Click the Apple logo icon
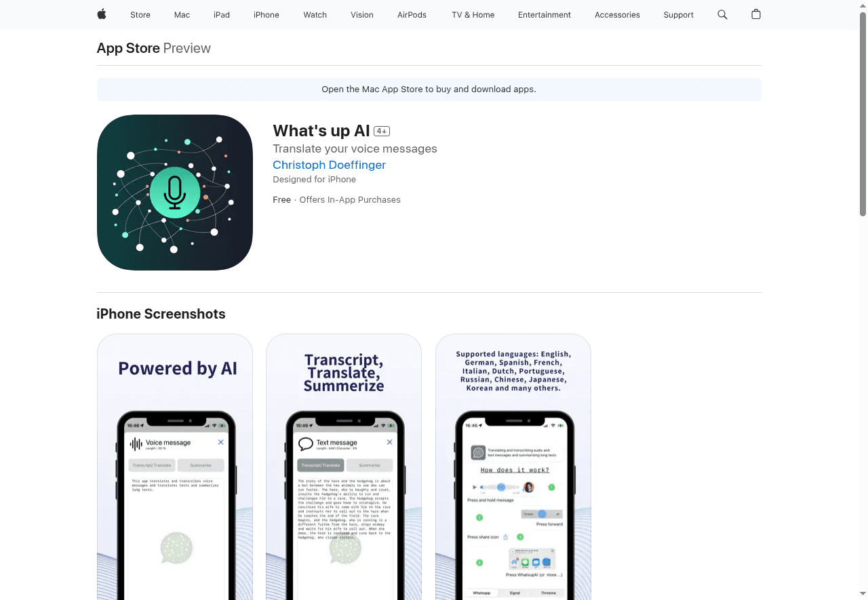Viewport: 868px width, 600px height. [102, 14]
